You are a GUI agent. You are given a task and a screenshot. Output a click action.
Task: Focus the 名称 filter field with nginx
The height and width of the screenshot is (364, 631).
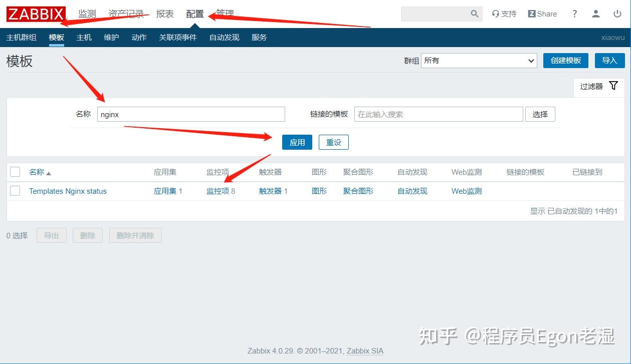click(191, 114)
